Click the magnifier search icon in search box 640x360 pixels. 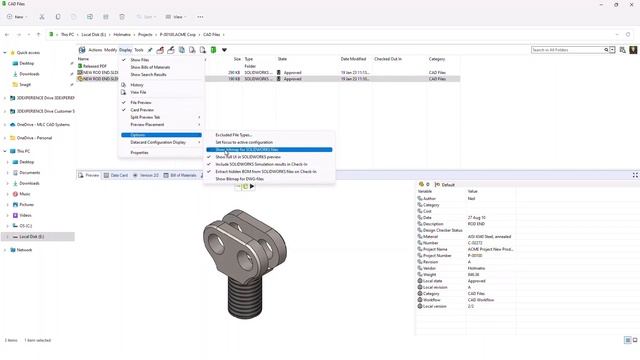(606, 50)
